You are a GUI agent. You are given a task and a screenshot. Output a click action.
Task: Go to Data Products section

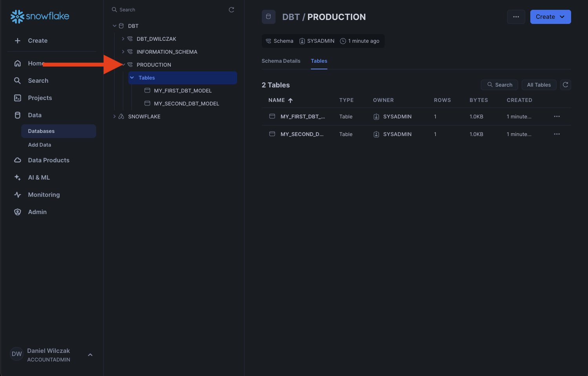point(49,160)
